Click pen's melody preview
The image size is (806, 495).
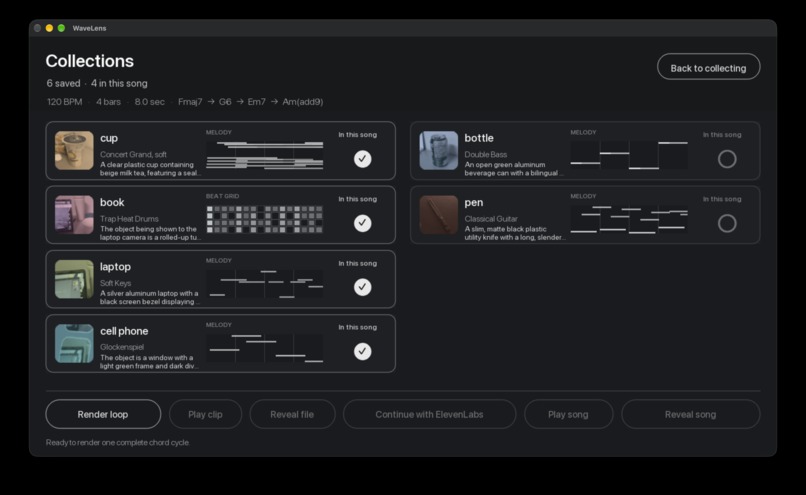pyautogui.click(x=629, y=219)
